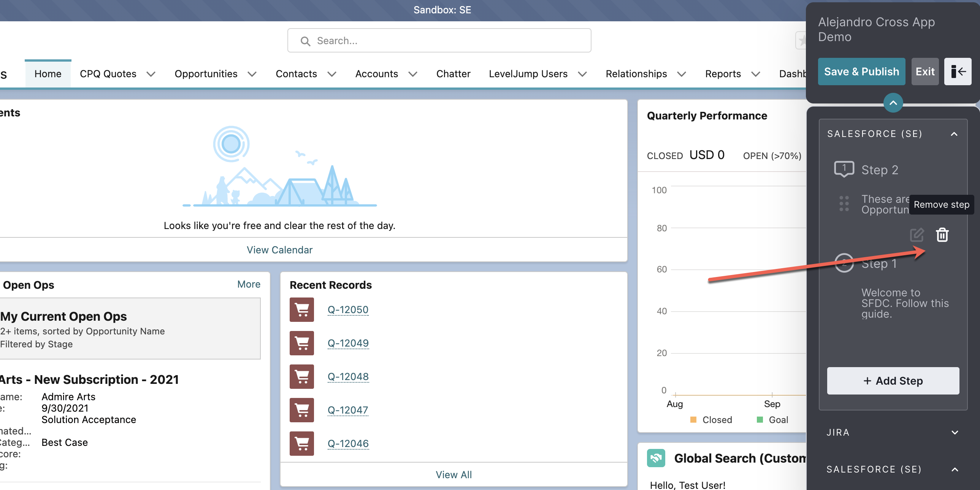This screenshot has height=490, width=980.
Task: Click the cart icon for Q-12050
Action: [302, 310]
